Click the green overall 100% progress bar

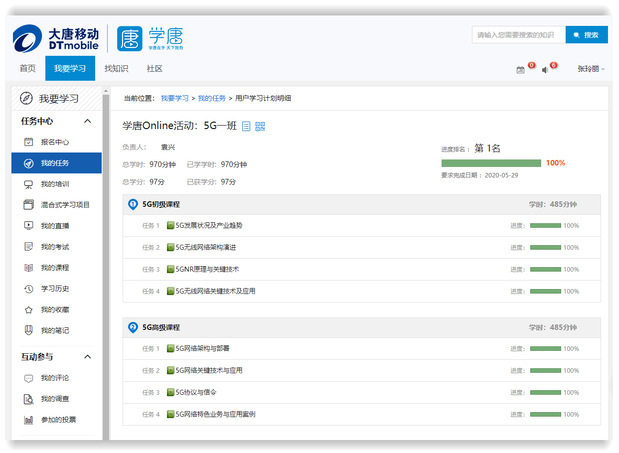click(490, 163)
